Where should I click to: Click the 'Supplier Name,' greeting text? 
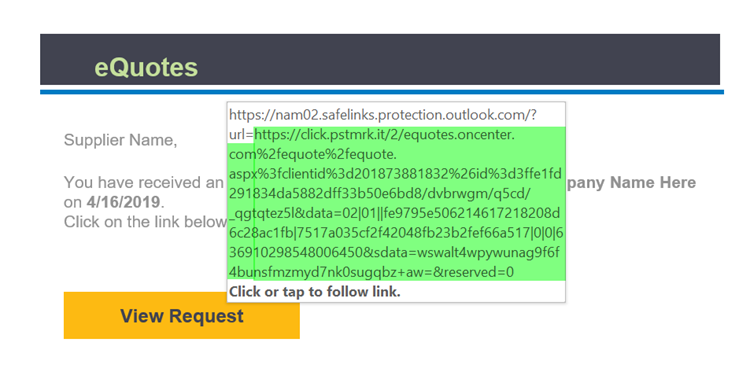[120, 141]
